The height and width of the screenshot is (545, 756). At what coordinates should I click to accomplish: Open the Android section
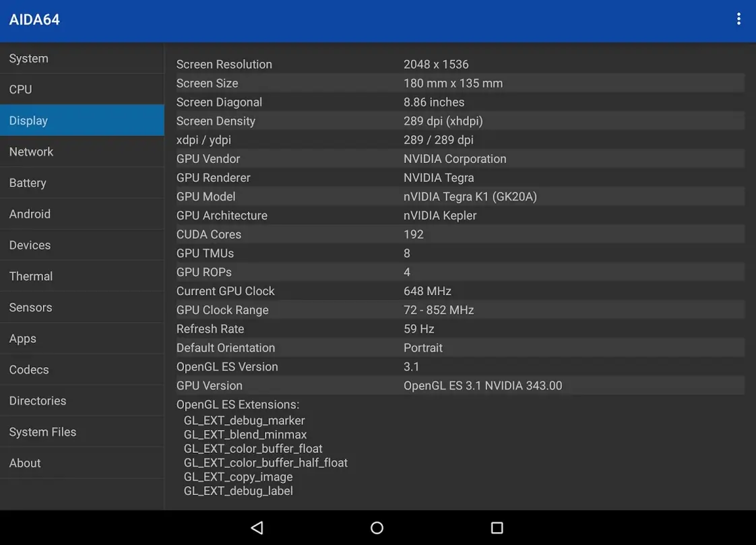[x=82, y=214]
